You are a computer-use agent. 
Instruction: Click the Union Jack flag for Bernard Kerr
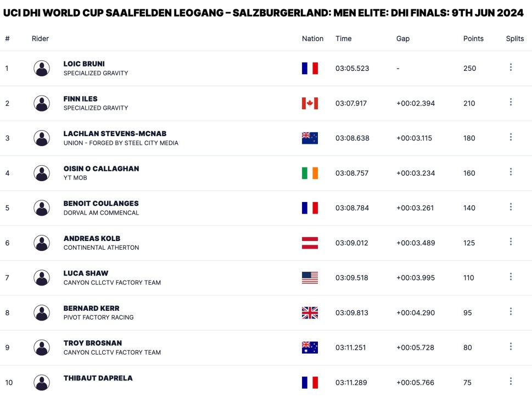tap(310, 312)
